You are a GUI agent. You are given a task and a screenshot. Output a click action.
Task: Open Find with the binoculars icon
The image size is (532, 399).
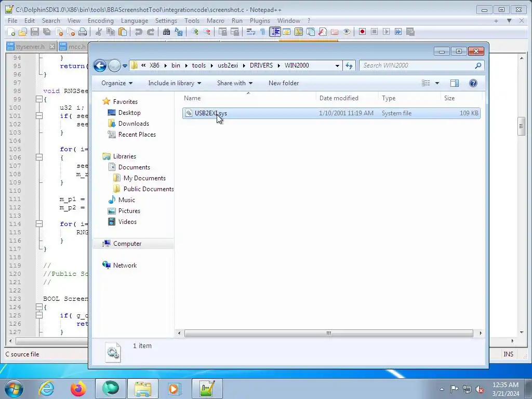click(x=166, y=32)
